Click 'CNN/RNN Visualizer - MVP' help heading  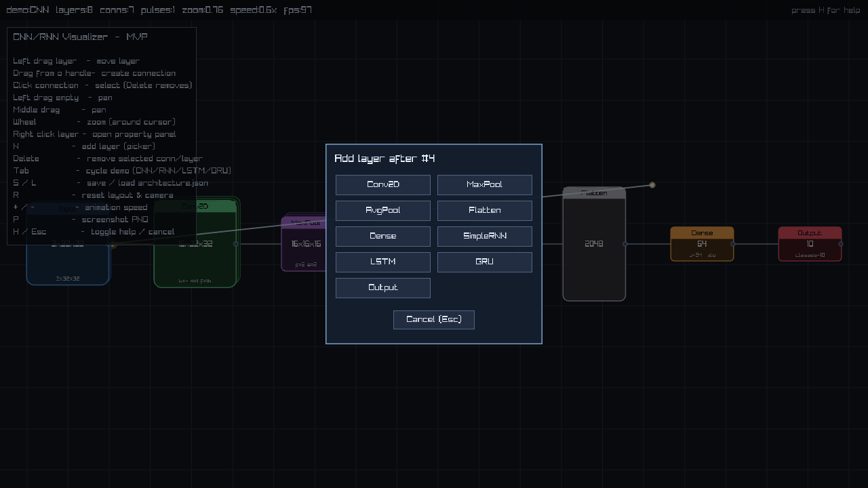80,37
